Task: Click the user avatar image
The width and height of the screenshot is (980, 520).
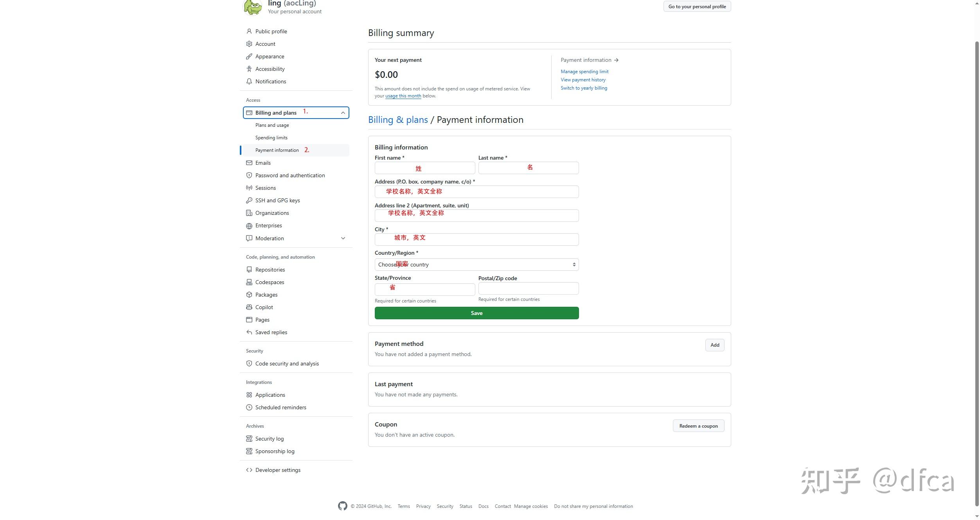Action: tap(252, 7)
